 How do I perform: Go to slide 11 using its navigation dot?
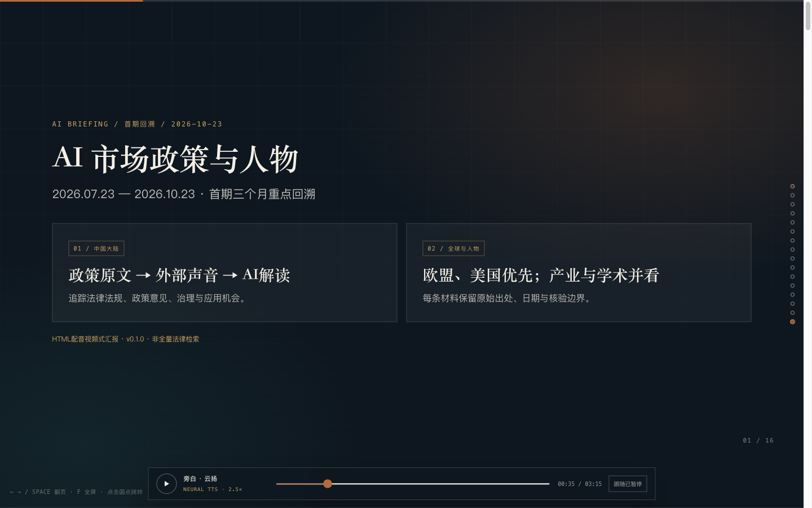(792, 277)
